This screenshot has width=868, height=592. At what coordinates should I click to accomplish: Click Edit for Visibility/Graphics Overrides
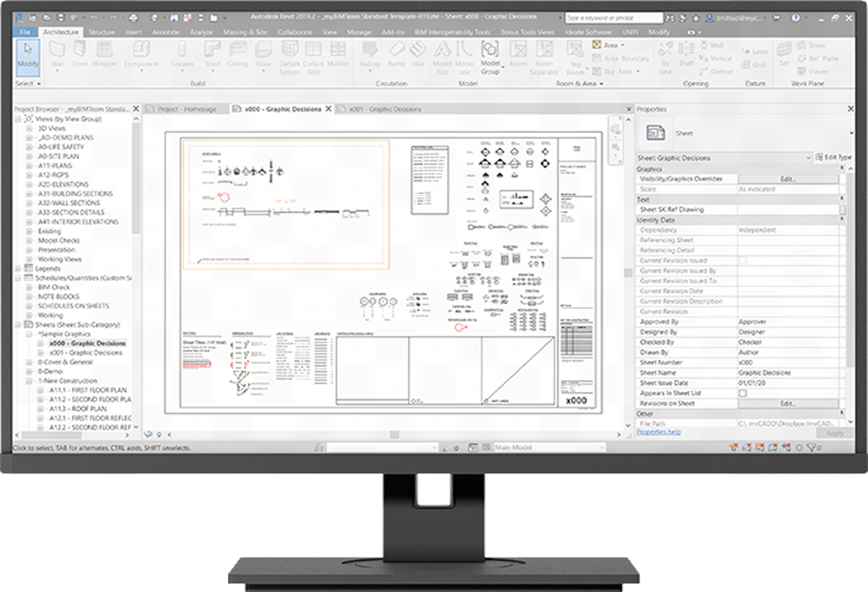[788, 179]
